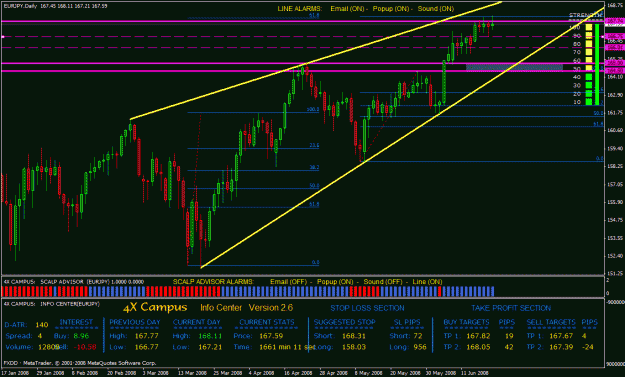625x377 pixels.
Task: Click the Buy interest value 8.96
Action: pos(81,336)
